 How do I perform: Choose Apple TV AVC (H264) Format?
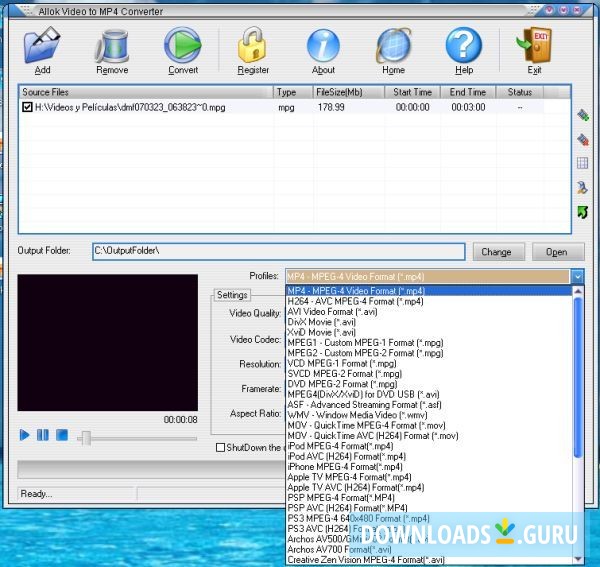click(x=430, y=487)
